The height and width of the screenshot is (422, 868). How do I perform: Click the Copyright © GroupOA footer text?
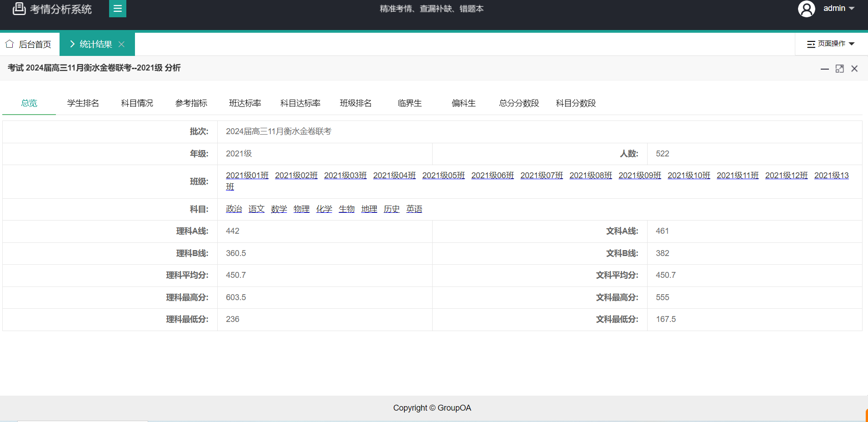(x=432, y=408)
